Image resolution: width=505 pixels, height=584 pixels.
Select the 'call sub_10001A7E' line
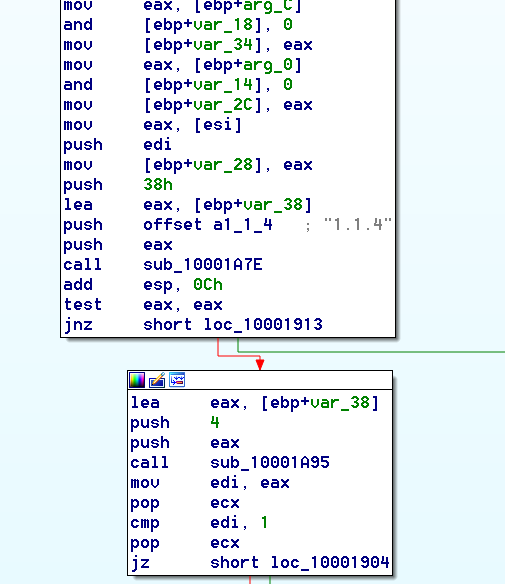[163, 265]
